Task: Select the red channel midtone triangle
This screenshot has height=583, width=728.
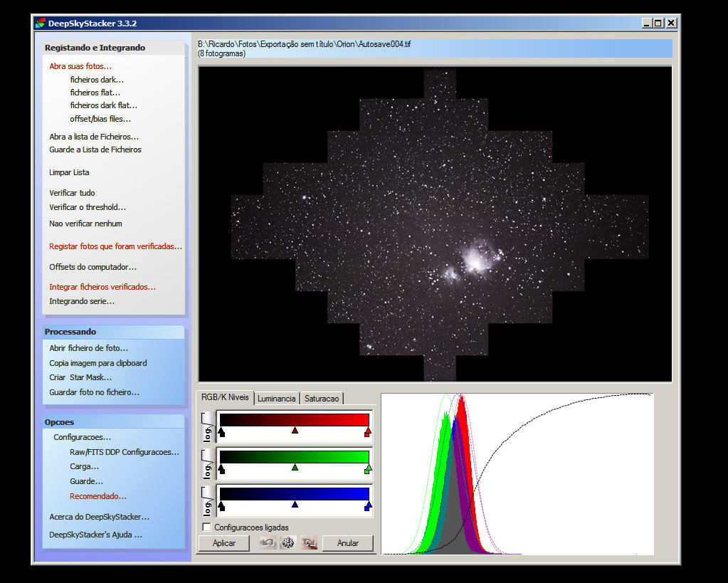Action: (x=295, y=431)
